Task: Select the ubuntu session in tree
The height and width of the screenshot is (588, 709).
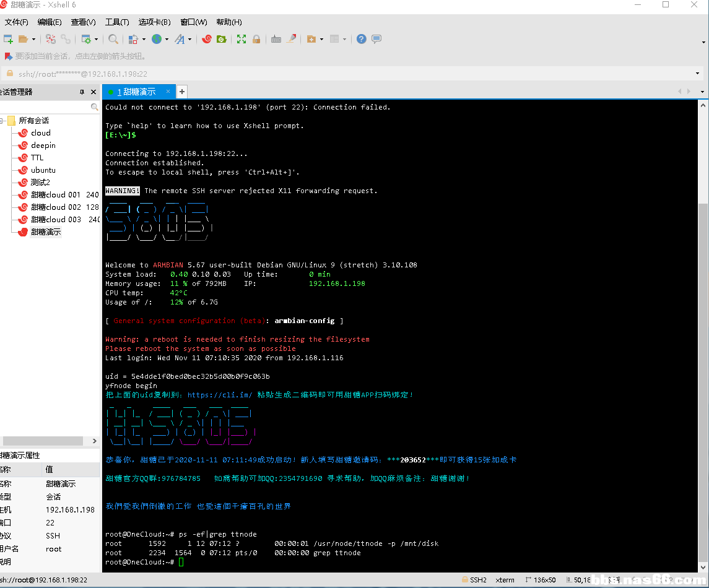Action: pyautogui.click(x=43, y=170)
